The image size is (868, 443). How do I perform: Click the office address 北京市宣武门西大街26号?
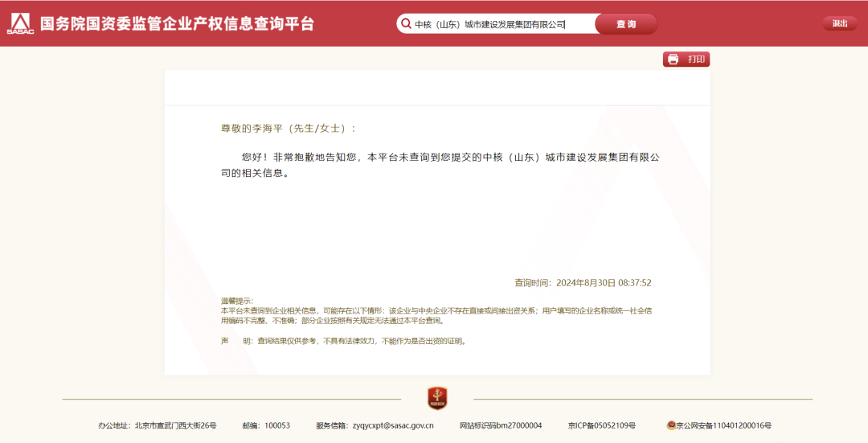point(175,425)
